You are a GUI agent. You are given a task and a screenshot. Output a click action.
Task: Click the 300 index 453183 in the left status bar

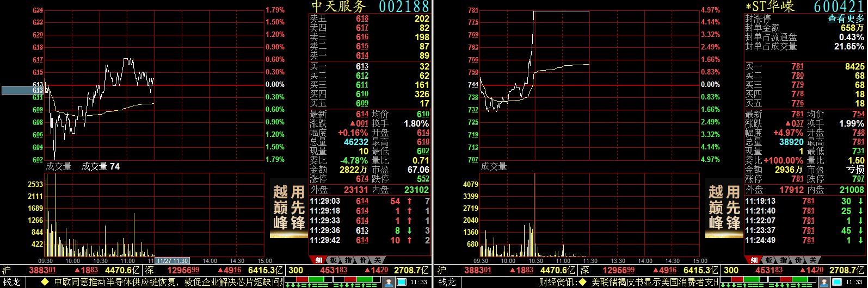(x=334, y=270)
